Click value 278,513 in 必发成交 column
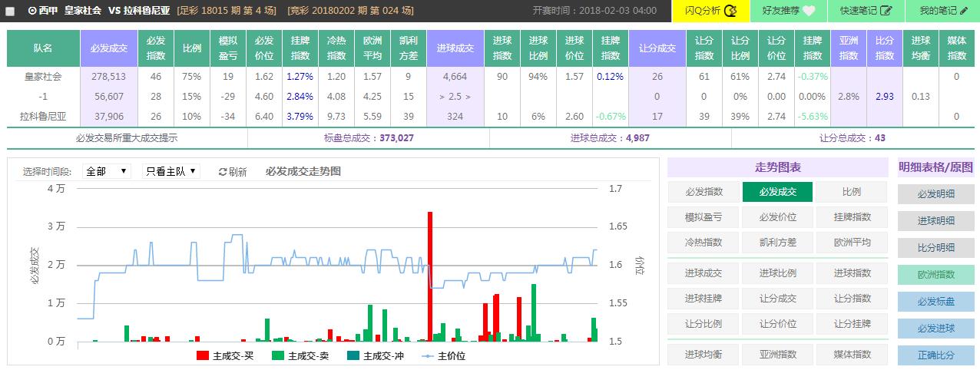The height and width of the screenshot is (370, 980). 108,77
